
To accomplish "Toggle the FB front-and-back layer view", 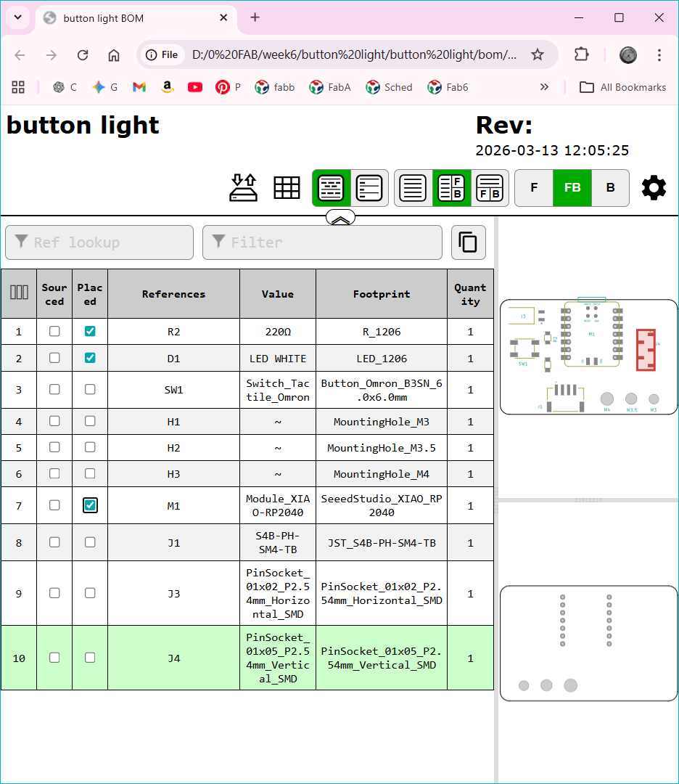I will pyautogui.click(x=572, y=187).
